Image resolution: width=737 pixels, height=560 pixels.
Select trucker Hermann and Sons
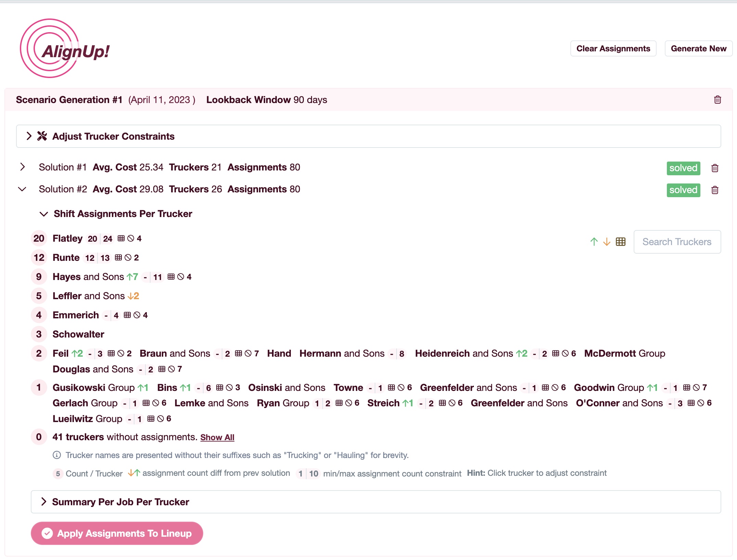pos(342,353)
